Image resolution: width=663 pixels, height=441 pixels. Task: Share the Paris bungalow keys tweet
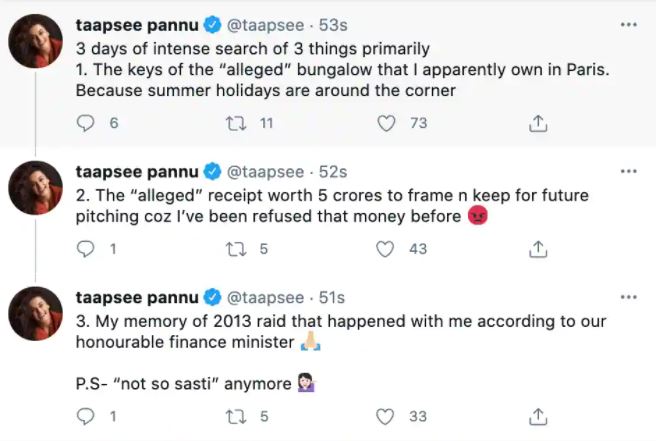click(537, 123)
